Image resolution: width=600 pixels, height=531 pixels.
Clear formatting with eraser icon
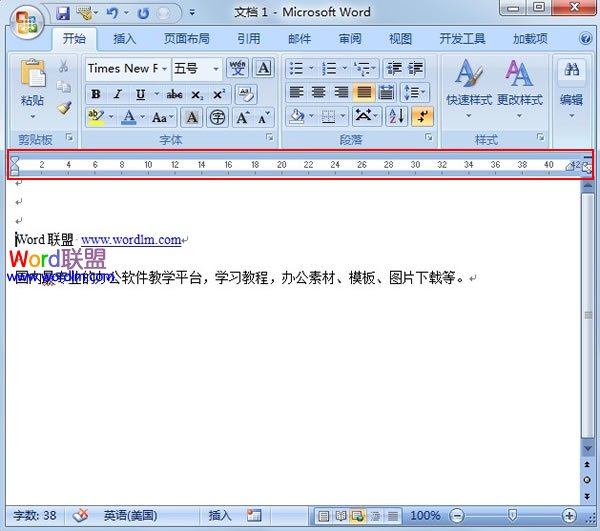pos(246,94)
